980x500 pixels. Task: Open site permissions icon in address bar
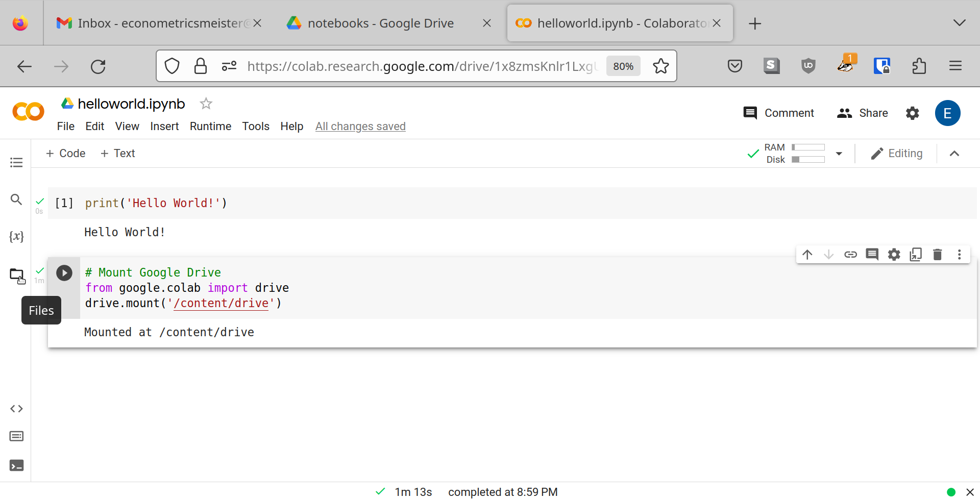229,66
